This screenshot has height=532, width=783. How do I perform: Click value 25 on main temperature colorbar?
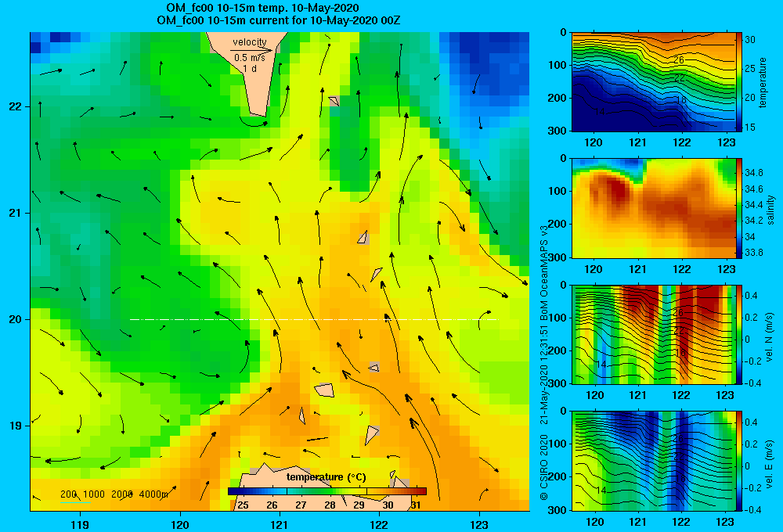coord(244,505)
